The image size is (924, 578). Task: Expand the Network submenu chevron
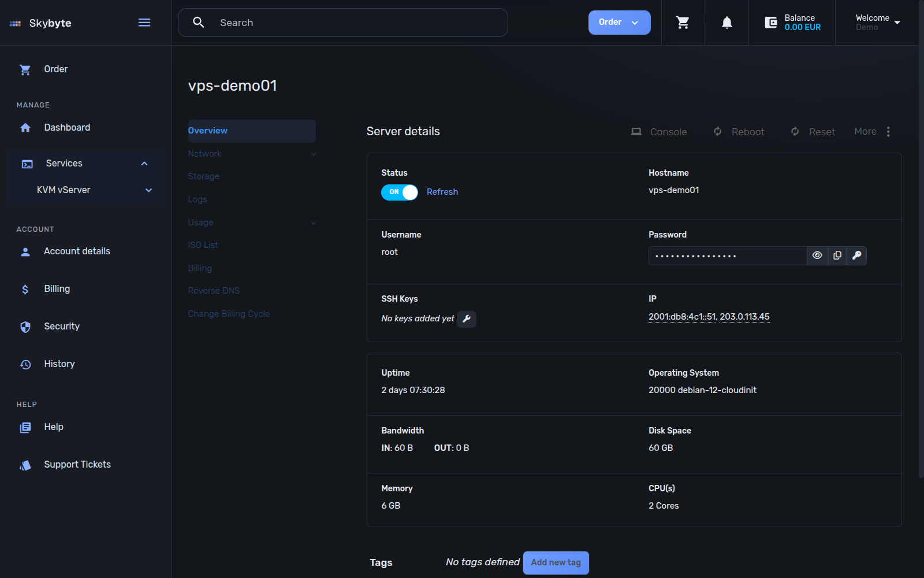[x=314, y=154]
